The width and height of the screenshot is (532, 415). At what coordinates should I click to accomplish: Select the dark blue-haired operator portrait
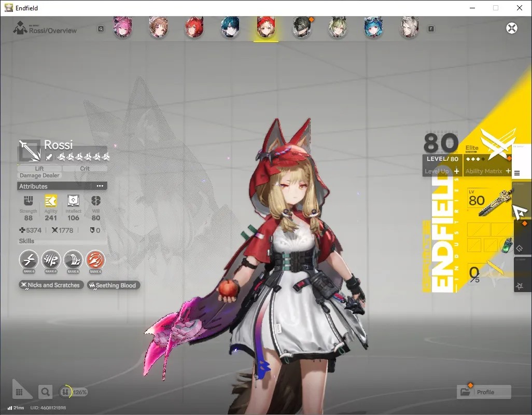230,27
